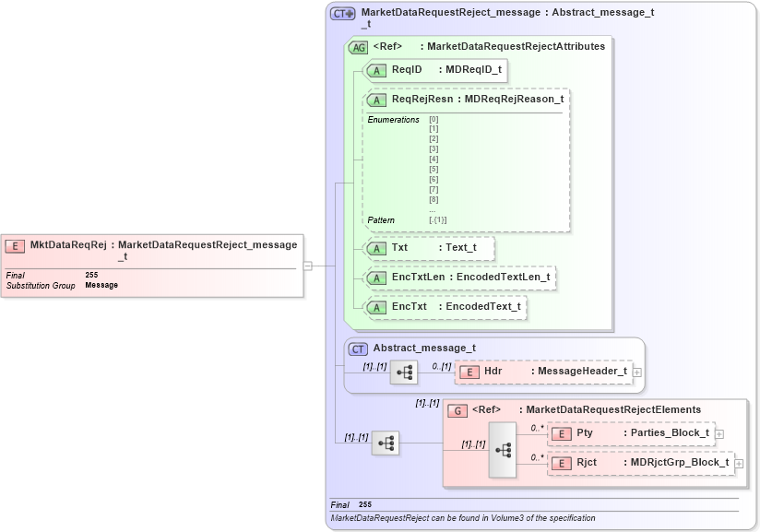Click the E element icon of MktDataReqRej

point(13,246)
